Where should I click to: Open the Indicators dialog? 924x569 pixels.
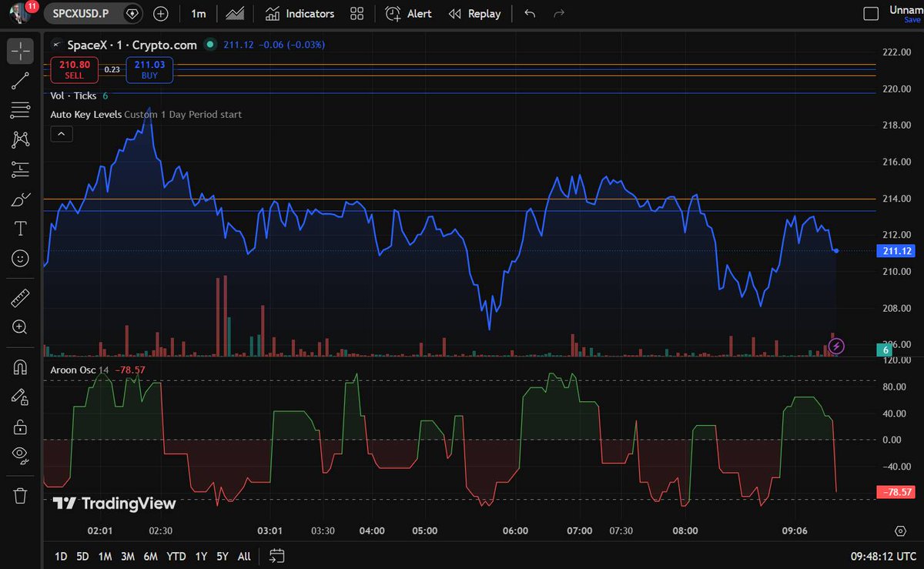[x=300, y=13]
